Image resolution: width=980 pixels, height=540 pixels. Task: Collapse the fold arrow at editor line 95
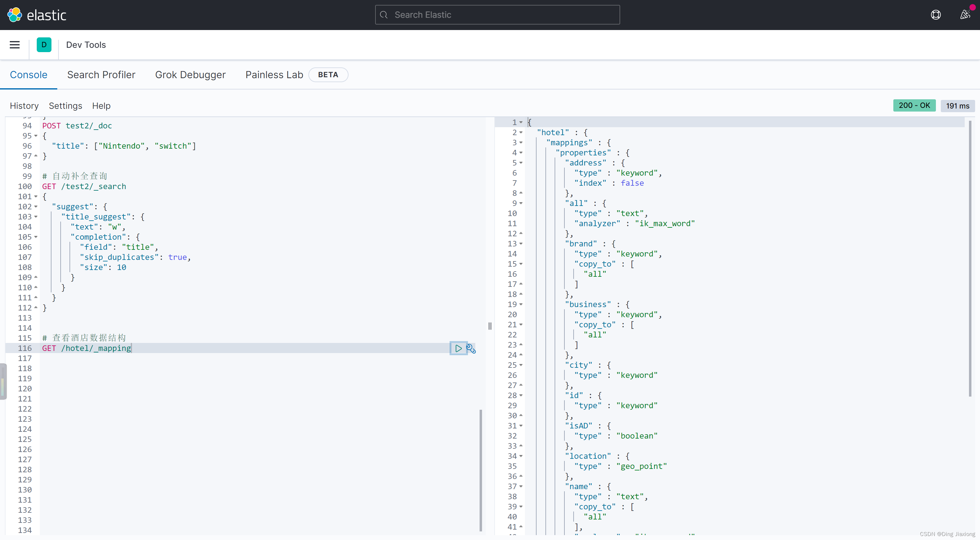click(36, 135)
